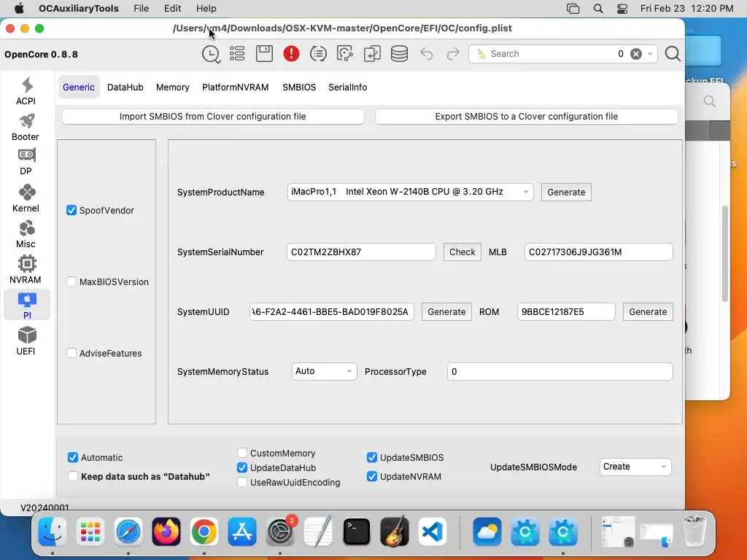This screenshot has width=747, height=560.
Task: Generate a new SystemProductName serial set
Action: coord(566,192)
